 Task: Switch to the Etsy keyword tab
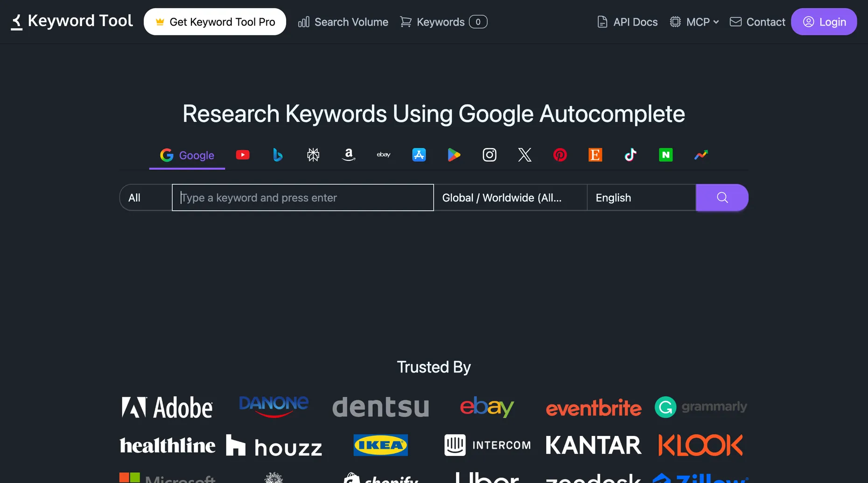pos(595,155)
